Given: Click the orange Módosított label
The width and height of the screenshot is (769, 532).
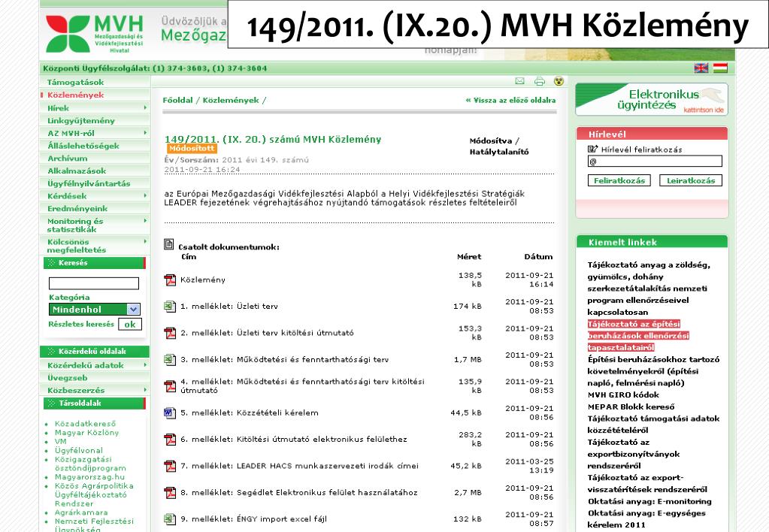Looking at the screenshot, I should click(x=192, y=148).
